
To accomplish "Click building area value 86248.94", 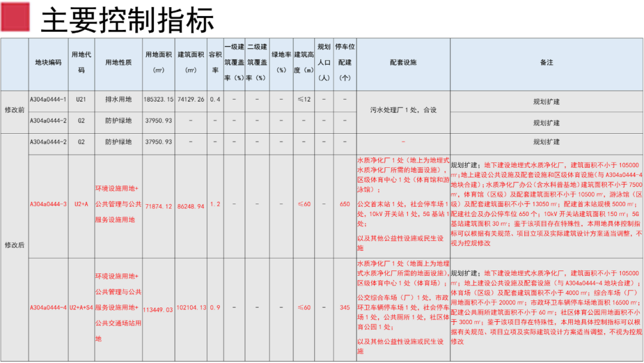I will (x=191, y=207).
